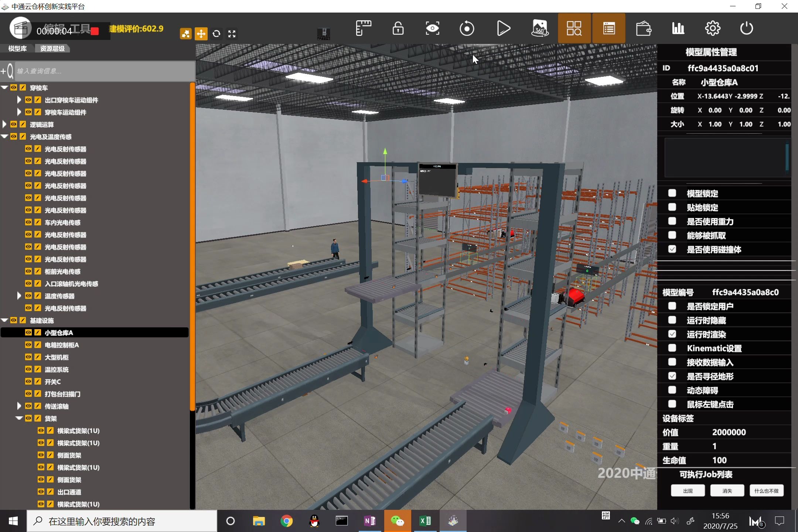Click the power exit icon
This screenshot has height=532, width=798.
tap(747, 28)
